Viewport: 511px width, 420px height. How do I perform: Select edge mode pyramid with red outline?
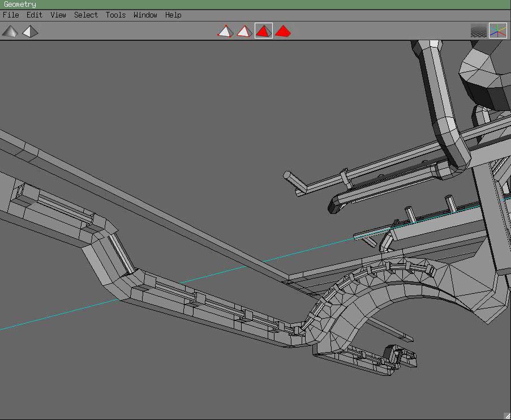pyautogui.click(x=244, y=31)
